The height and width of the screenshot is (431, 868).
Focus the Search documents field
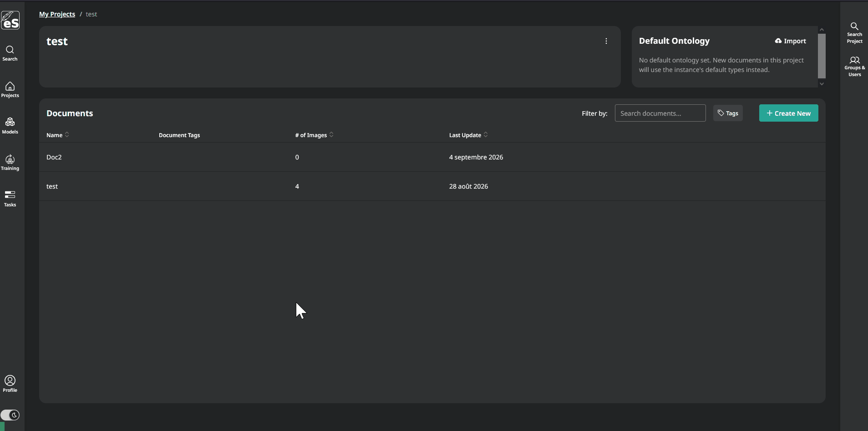[660, 113]
